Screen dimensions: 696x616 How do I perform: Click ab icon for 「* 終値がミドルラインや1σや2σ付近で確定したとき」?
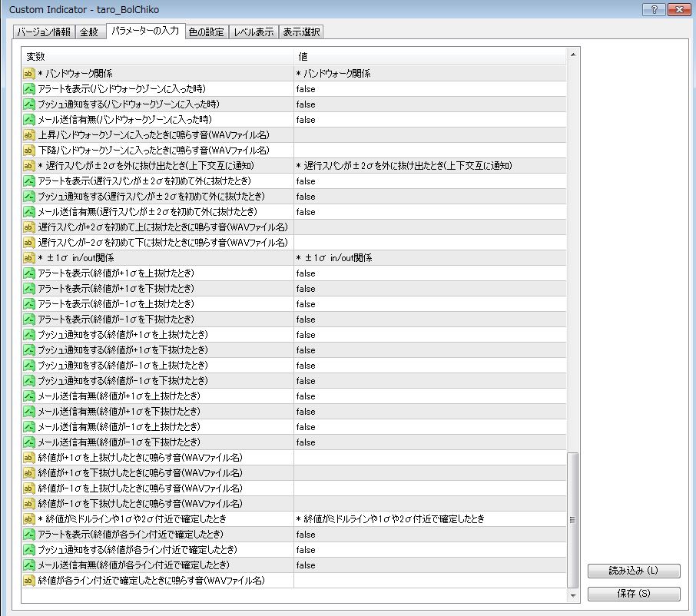(29, 518)
